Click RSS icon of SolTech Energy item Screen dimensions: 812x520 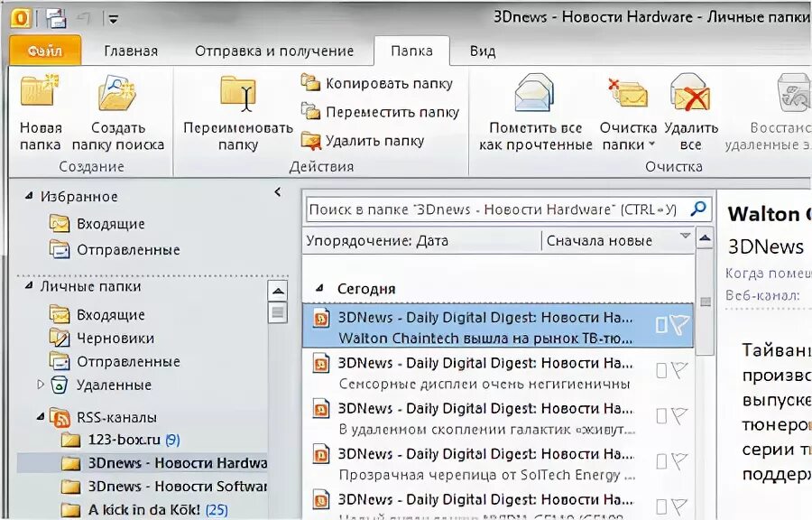(321, 455)
